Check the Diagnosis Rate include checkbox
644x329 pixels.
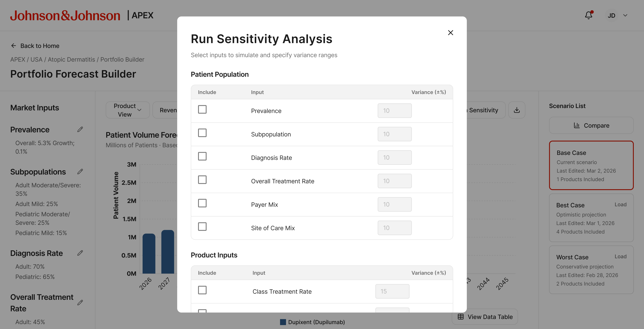click(x=202, y=156)
